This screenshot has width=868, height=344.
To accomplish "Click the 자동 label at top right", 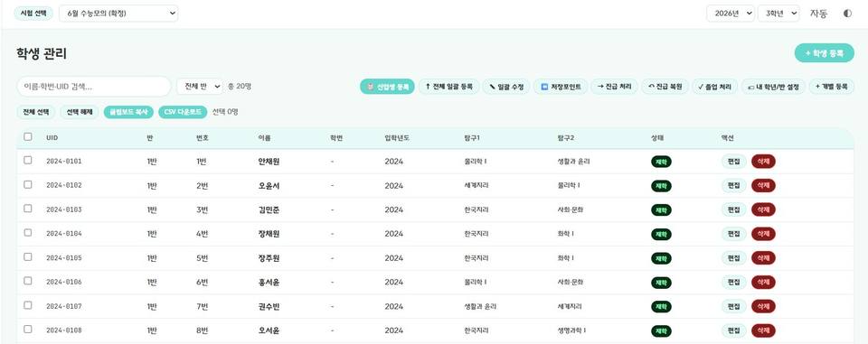I will click(818, 14).
